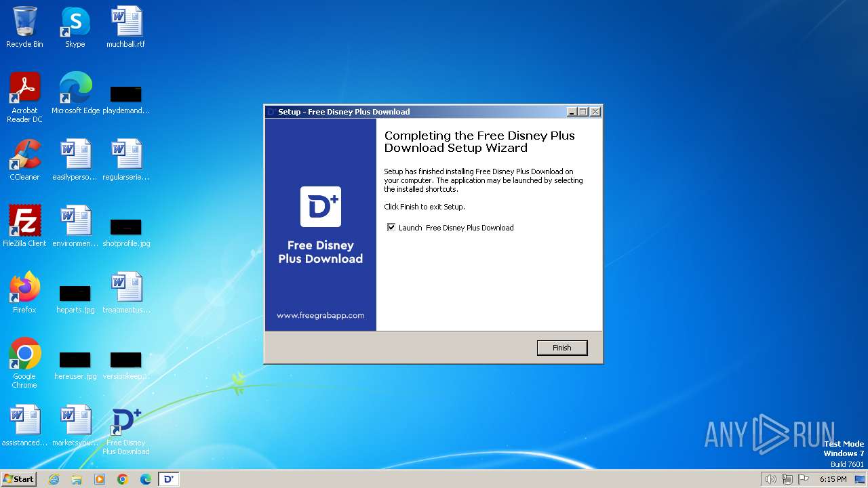The image size is (868, 488).
Task: Select the marketsyou document icon
Action: coord(75,426)
